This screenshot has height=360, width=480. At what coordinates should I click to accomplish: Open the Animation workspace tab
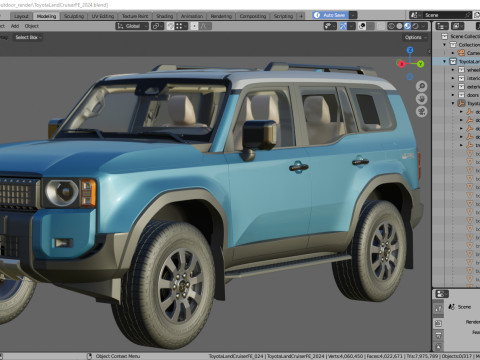tap(192, 16)
